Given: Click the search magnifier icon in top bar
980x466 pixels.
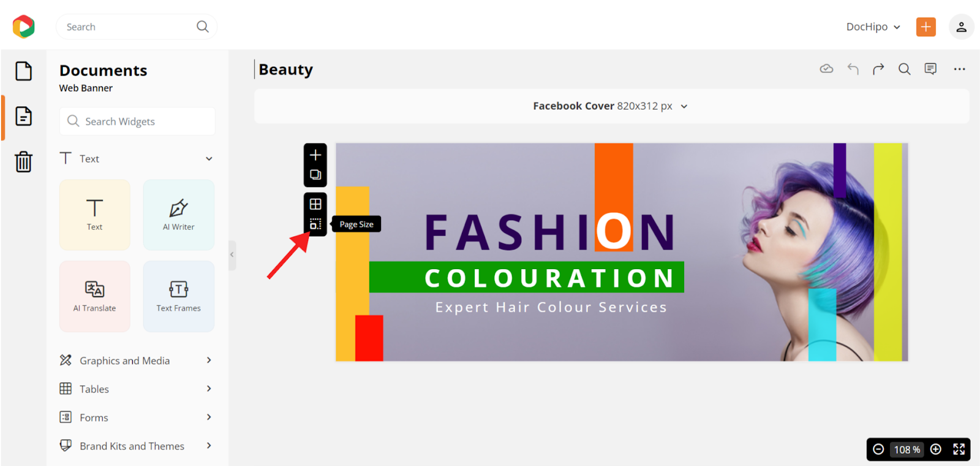Looking at the screenshot, I should tap(203, 26).
